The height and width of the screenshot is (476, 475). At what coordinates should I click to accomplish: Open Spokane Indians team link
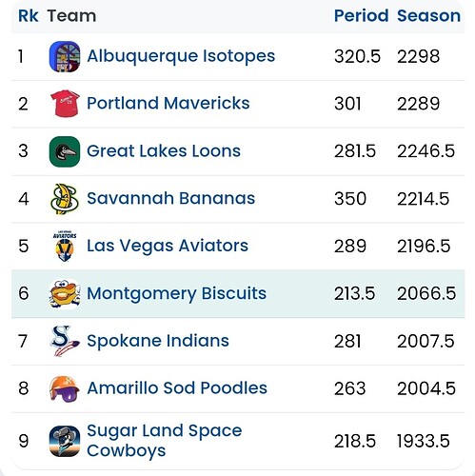(158, 341)
